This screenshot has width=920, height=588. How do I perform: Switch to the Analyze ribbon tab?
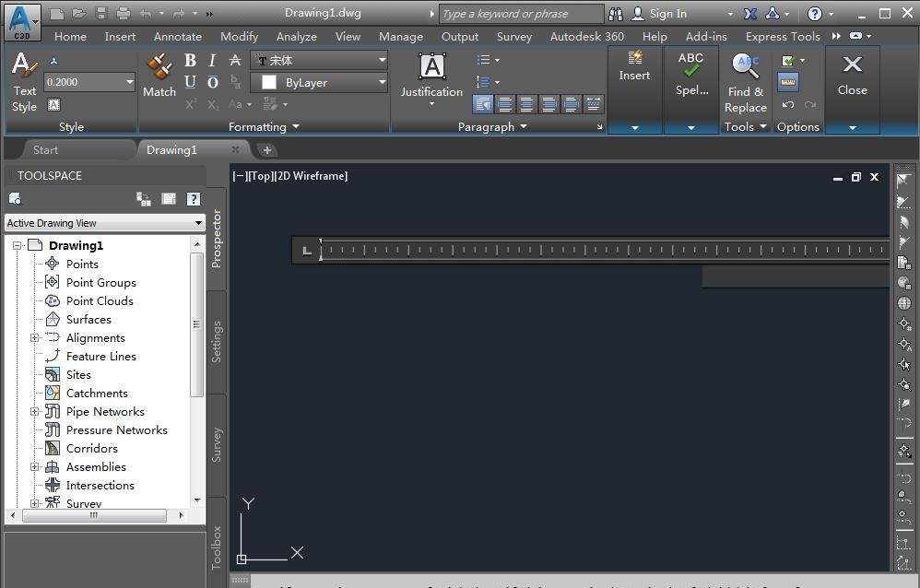pyautogui.click(x=296, y=36)
